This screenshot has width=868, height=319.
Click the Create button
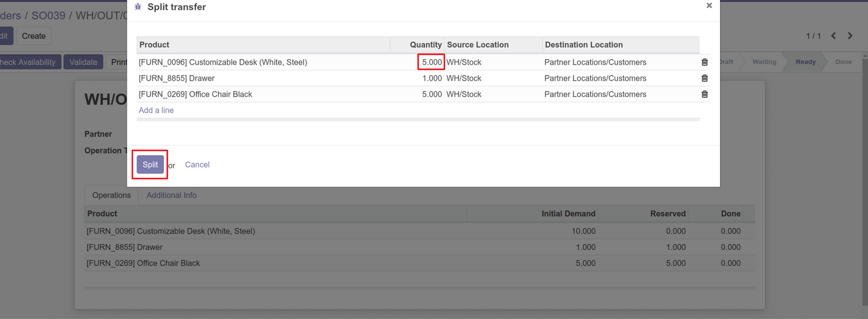(x=33, y=36)
